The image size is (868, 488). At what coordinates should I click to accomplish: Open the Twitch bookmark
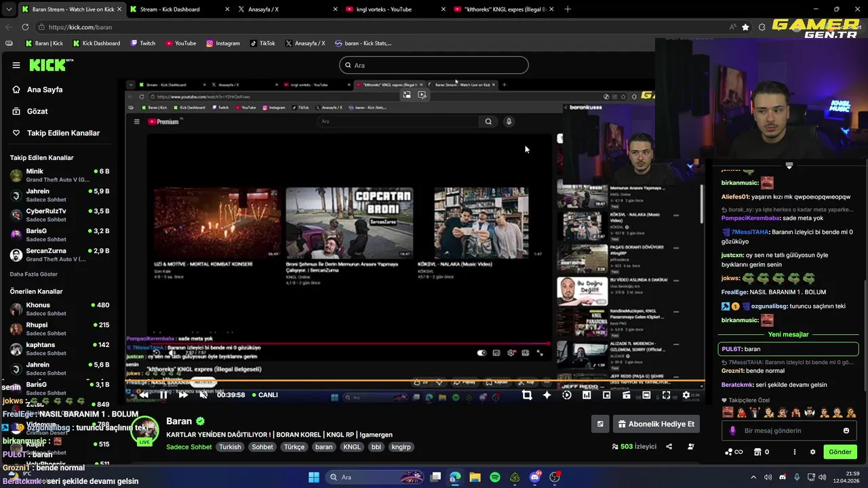143,43
